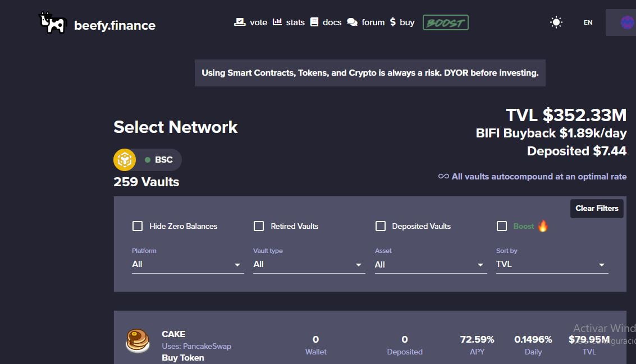Click the infinity autocompound icon
This screenshot has width=636, height=364.
(443, 176)
